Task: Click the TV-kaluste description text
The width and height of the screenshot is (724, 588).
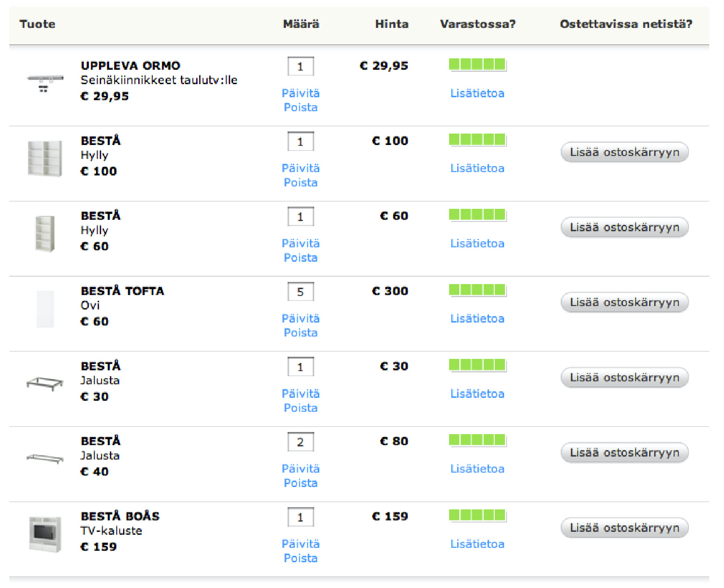Action: point(112,531)
